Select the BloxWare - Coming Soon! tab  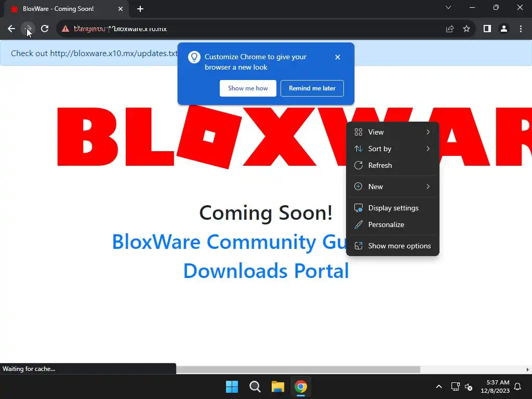66,9
